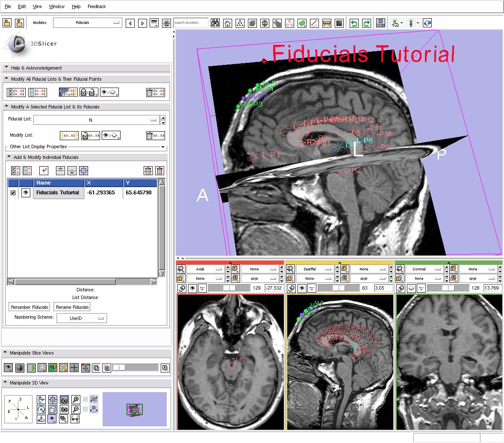This screenshot has height=443, width=504.
Task: Uncheck the Fiducials Tutorial row checkbox
Action: click(x=13, y=193)
